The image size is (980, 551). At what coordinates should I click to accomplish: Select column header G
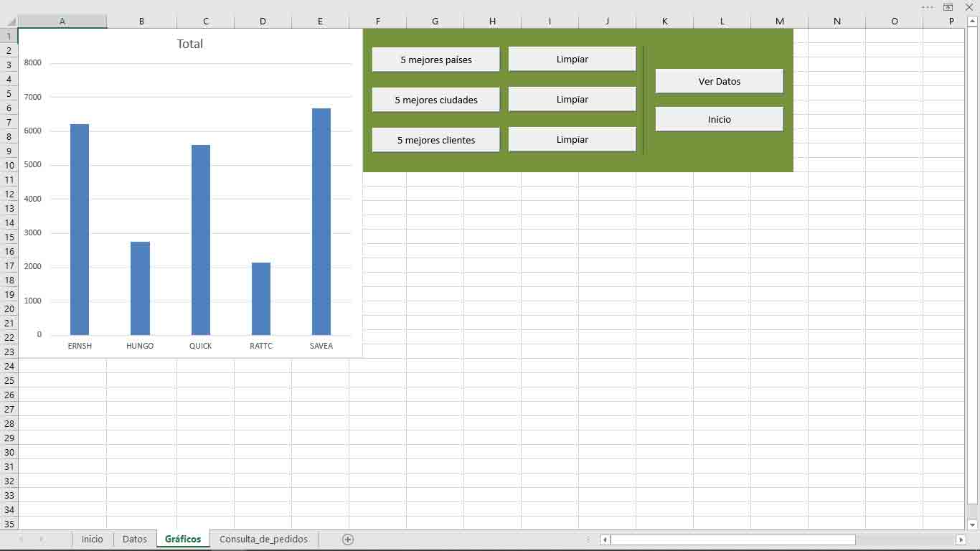coord(435,22)
